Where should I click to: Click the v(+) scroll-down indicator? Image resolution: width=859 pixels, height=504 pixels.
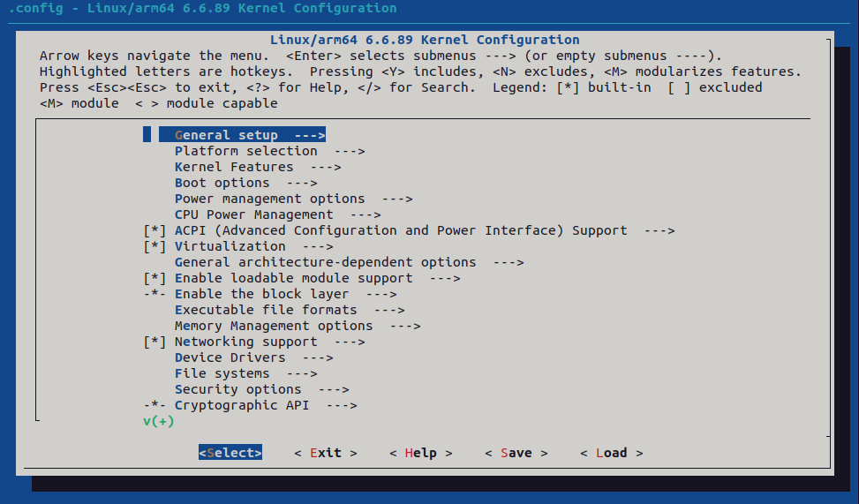pyautogui.click(x=159, y=421)
